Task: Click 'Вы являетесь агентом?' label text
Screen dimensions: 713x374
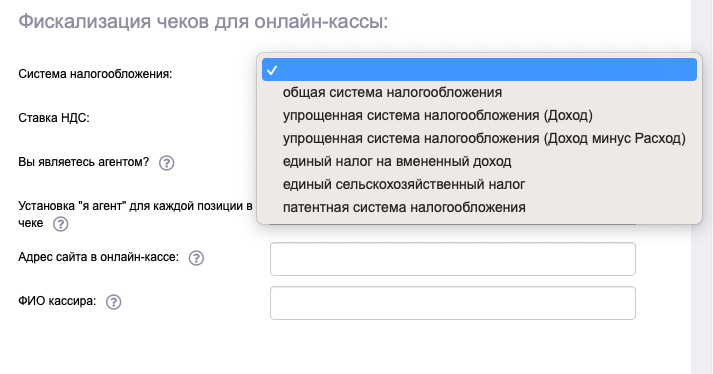Action: (84, 162)
